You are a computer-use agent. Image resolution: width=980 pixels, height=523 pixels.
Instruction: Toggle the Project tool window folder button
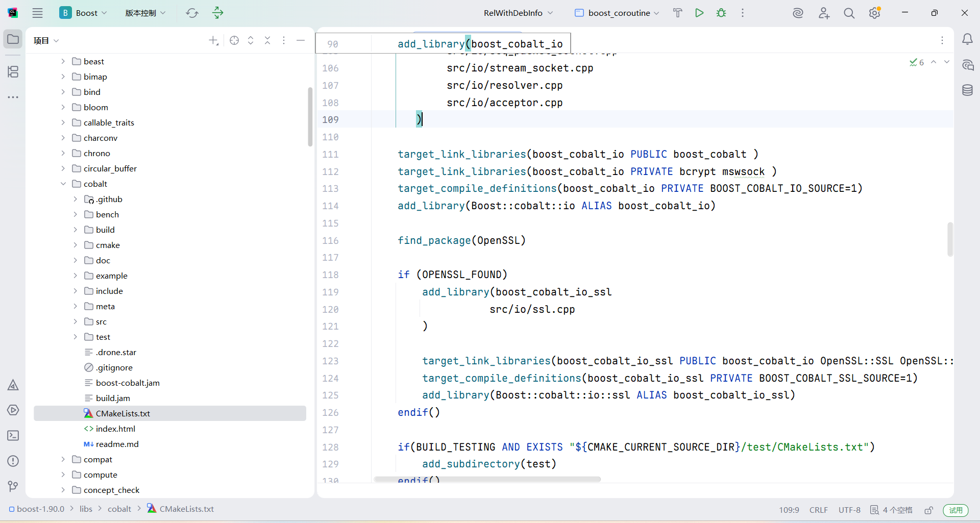(13, 39)
